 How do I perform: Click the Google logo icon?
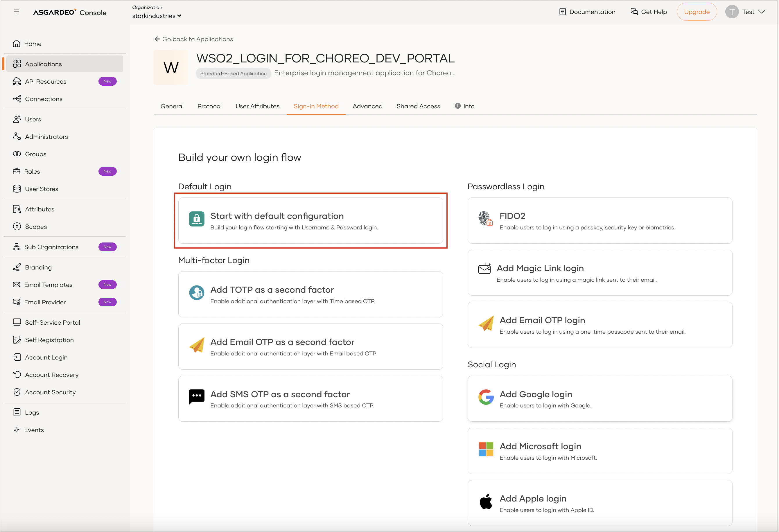(x=486, y=397)
